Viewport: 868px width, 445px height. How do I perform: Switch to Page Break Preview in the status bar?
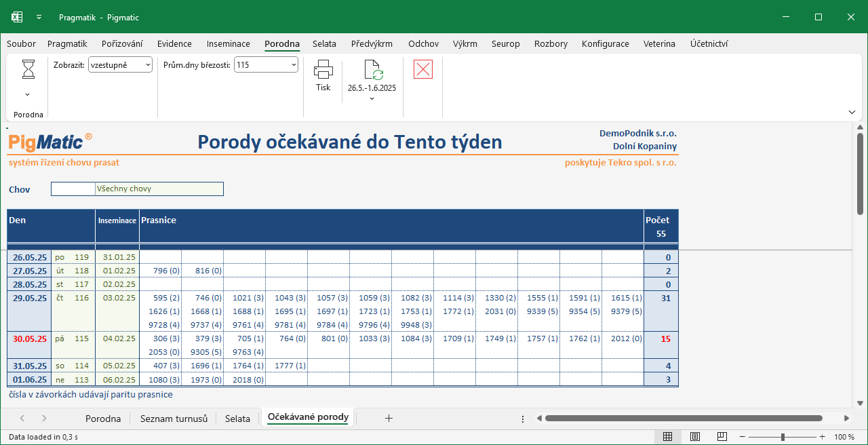point(722,437)
